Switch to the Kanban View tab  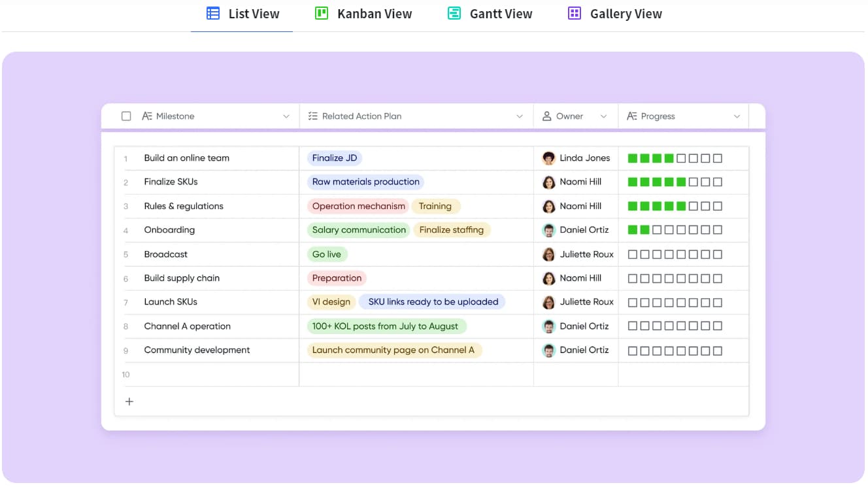pos(363,14)
